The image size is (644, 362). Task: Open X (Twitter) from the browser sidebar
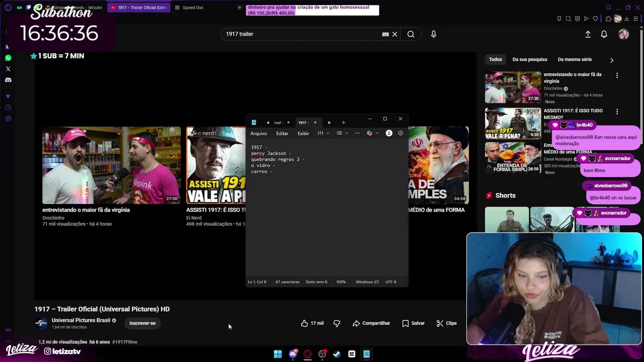coord(8,69)
